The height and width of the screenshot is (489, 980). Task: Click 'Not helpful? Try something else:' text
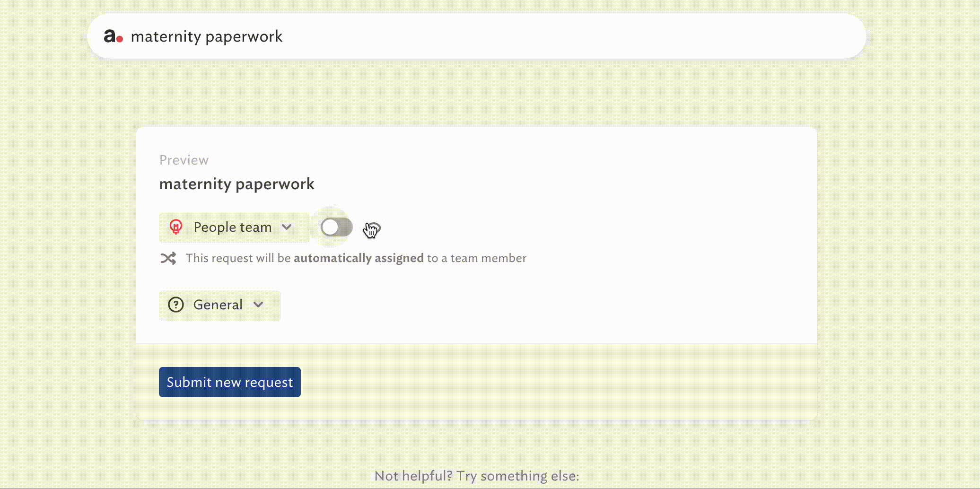coord(477,476)
